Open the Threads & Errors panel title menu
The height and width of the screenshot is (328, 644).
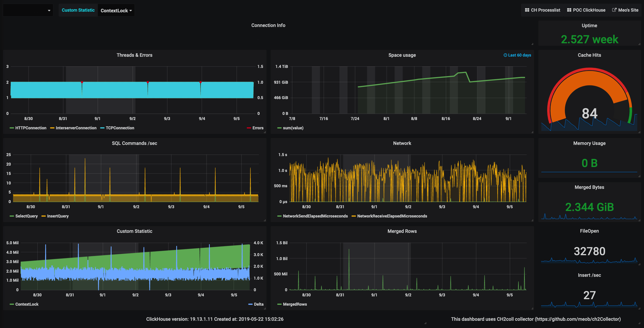pos(134,55)
